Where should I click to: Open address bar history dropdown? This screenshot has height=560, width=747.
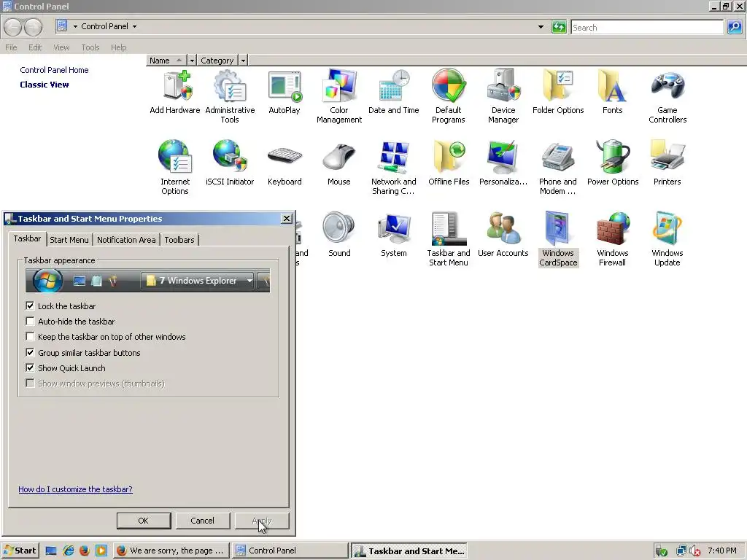point(541,27)
